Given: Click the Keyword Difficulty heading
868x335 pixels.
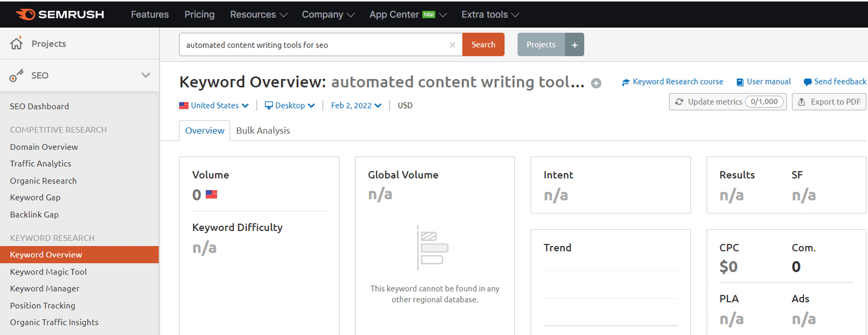Looking at the screenshot, I should point(237,228).
